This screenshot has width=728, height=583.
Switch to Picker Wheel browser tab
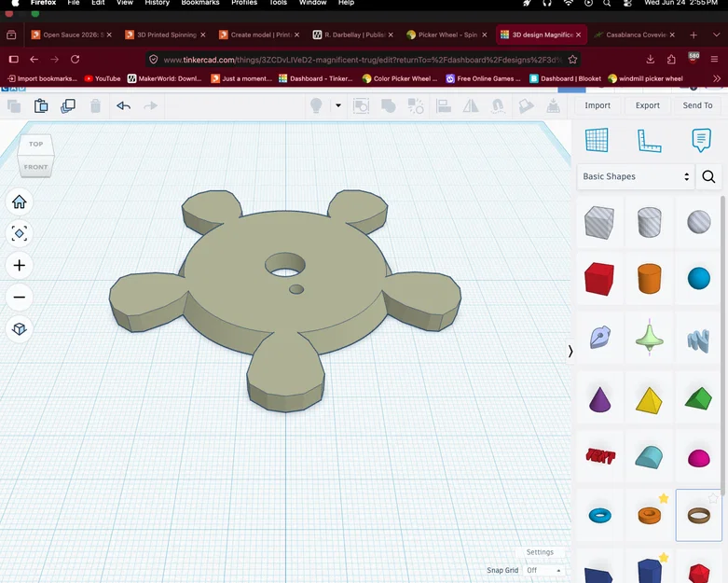[446, 35]
